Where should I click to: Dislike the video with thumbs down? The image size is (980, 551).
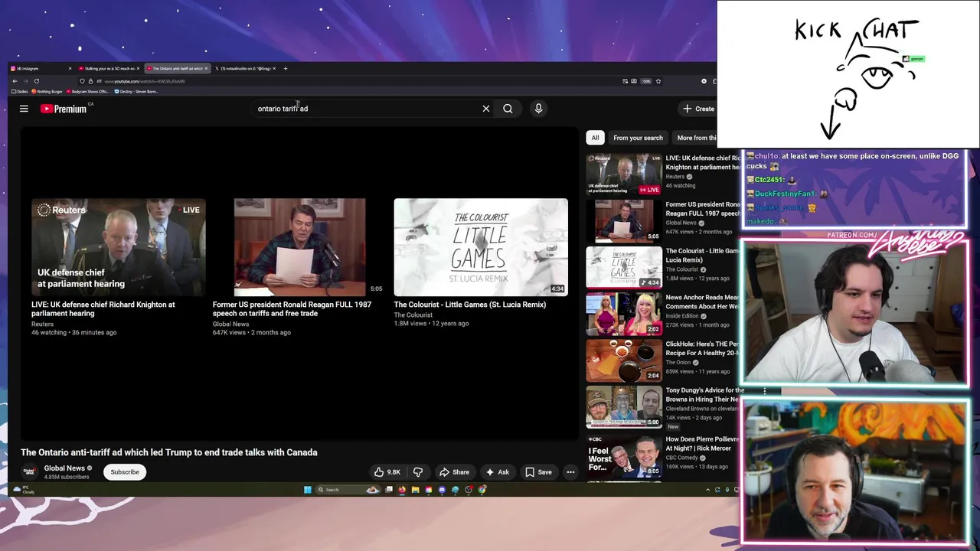coord(418,472)
